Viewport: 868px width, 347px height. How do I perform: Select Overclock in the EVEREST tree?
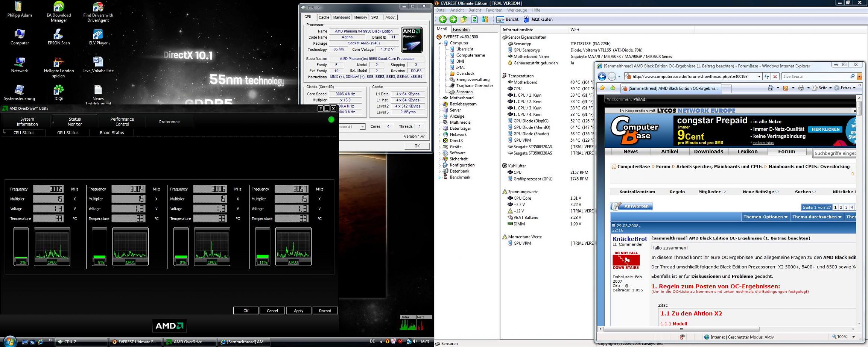(x=465, y=73)
